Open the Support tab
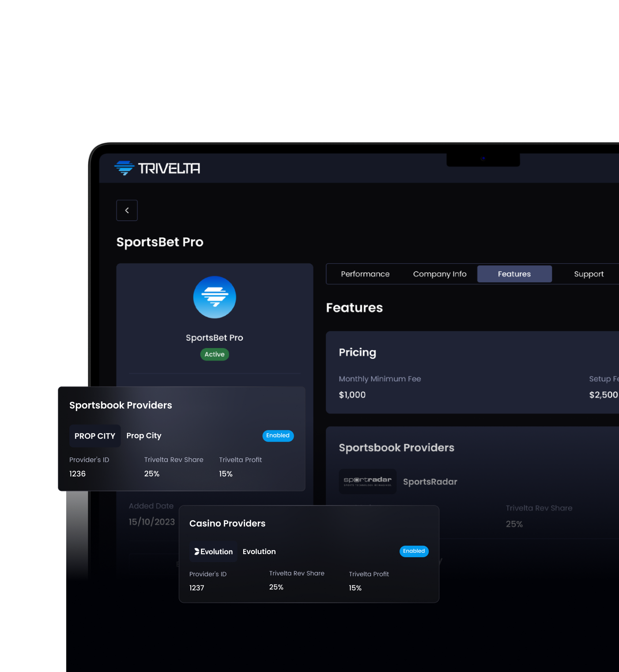The height and width of the screenshot is (672, 619). point(589,274)
